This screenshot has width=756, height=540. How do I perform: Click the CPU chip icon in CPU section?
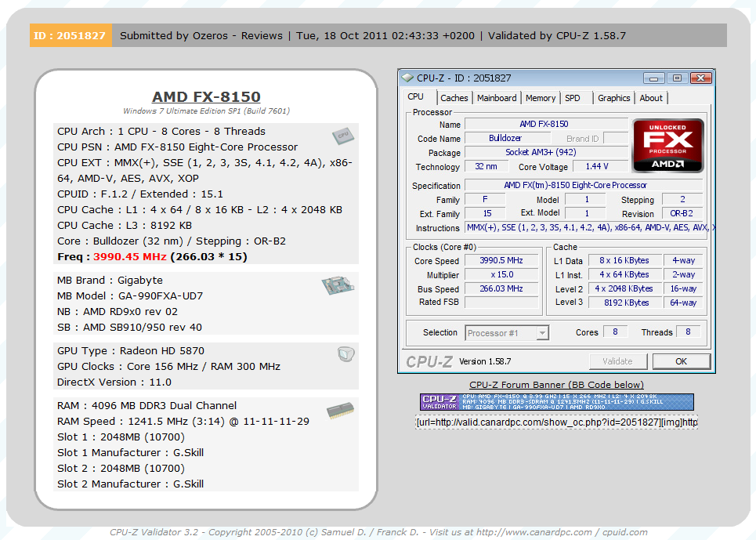pyautogui.click(x=343, y=136)
